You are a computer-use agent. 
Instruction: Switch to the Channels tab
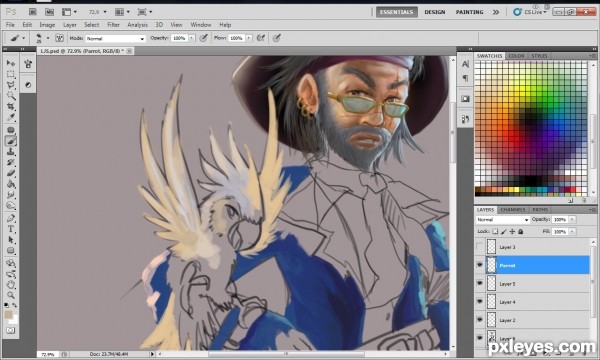pyautogui.click(x=513, y=210)
